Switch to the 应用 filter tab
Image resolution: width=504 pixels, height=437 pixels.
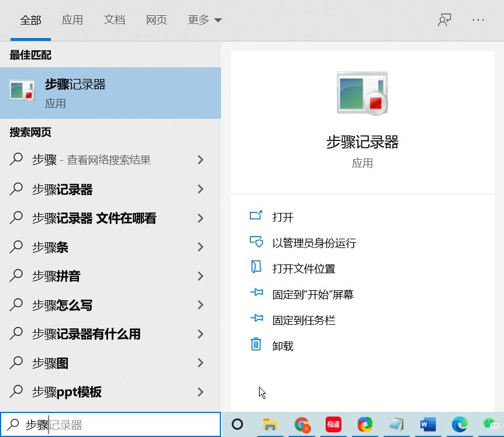73,19
